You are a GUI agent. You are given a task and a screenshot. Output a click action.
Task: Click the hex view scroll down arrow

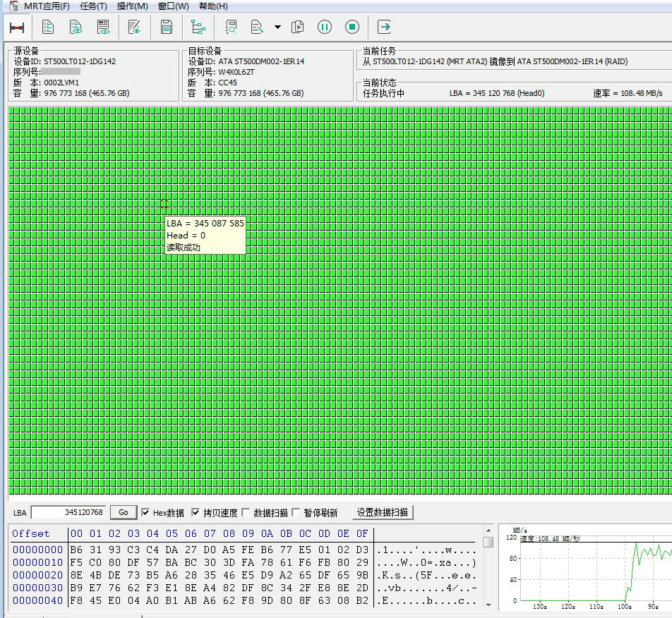pyautogui.click(x=488, y=605)
